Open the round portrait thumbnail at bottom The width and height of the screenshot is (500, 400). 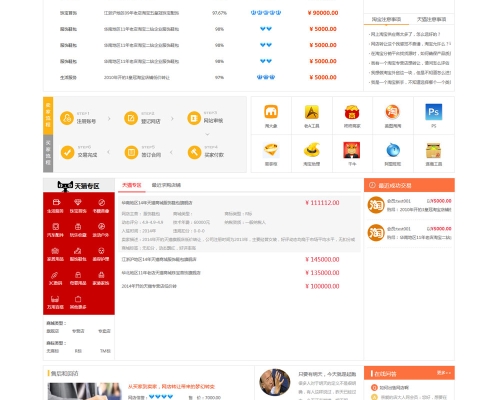[275, 382]
